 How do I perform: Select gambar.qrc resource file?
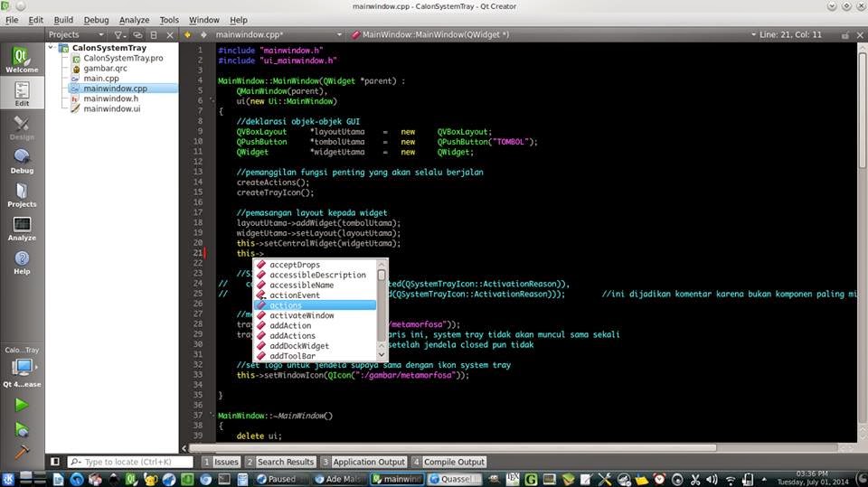coord(105,68)
